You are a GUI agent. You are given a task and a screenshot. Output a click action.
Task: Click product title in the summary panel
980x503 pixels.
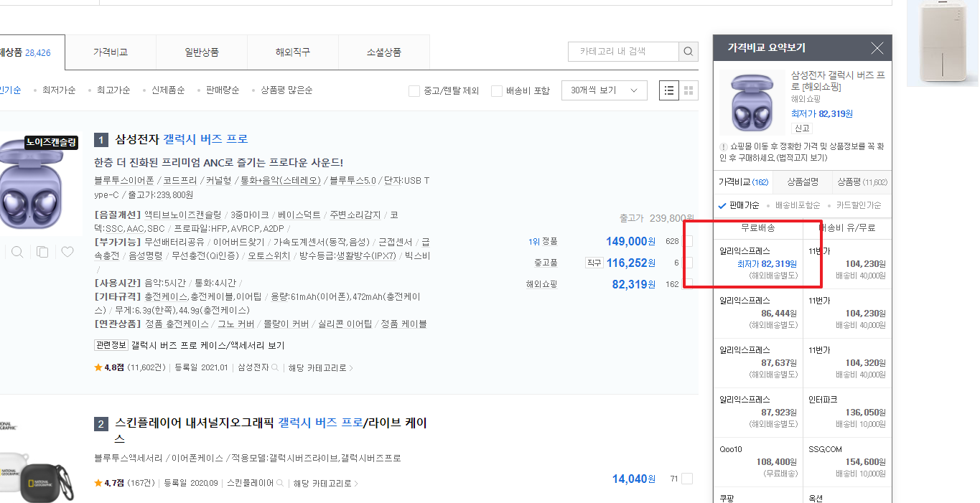[x=838, y=81]
